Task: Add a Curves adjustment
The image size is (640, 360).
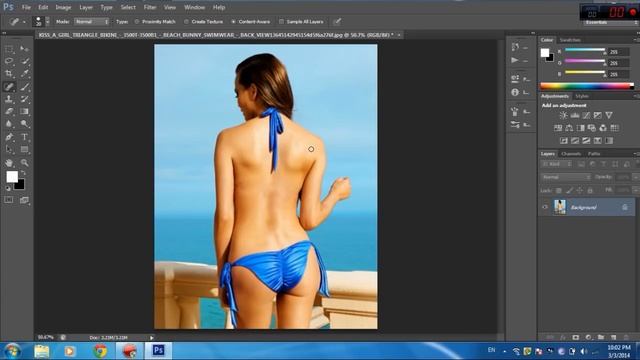Action: (586, 116)
